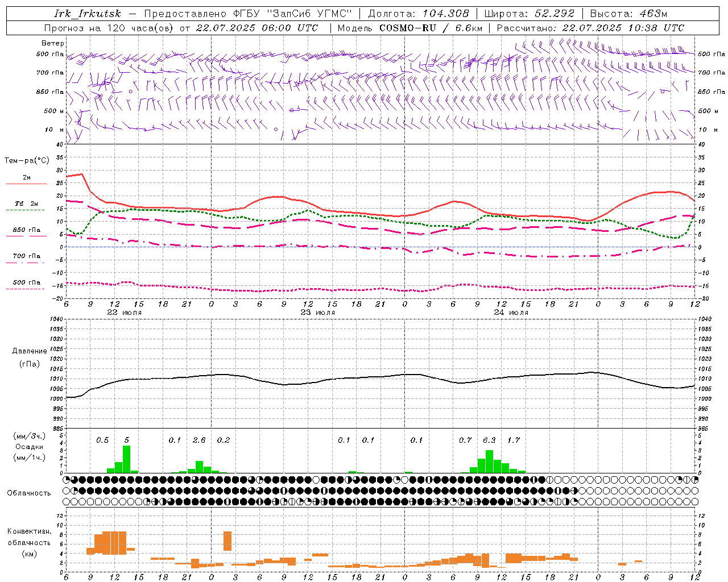Click the Осадки precipitation label
The image size is (728, 582).
[x=30, y=447]
